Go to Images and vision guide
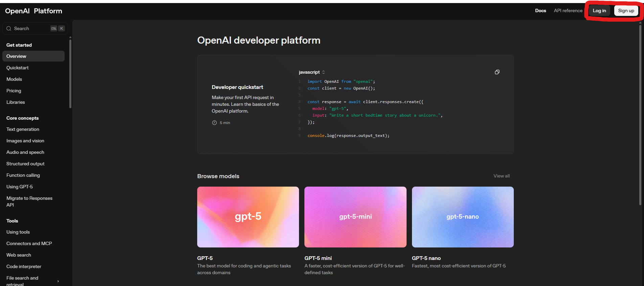The width and height of the screenshot is (644, 286). 25,141
